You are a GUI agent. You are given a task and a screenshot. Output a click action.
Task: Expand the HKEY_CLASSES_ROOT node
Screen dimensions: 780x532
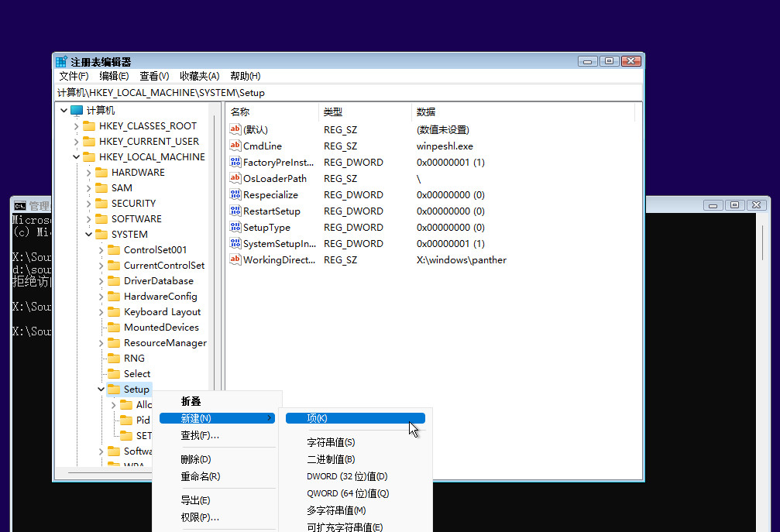(x=76, y=126)
